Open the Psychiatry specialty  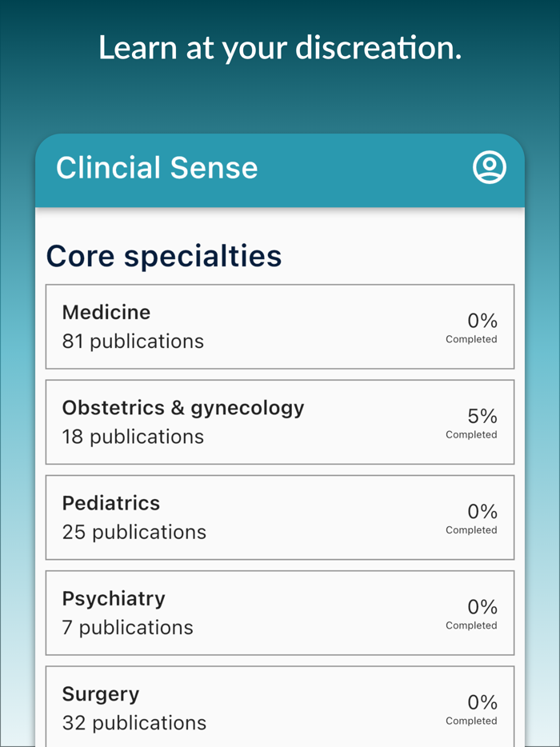(280, 612)
